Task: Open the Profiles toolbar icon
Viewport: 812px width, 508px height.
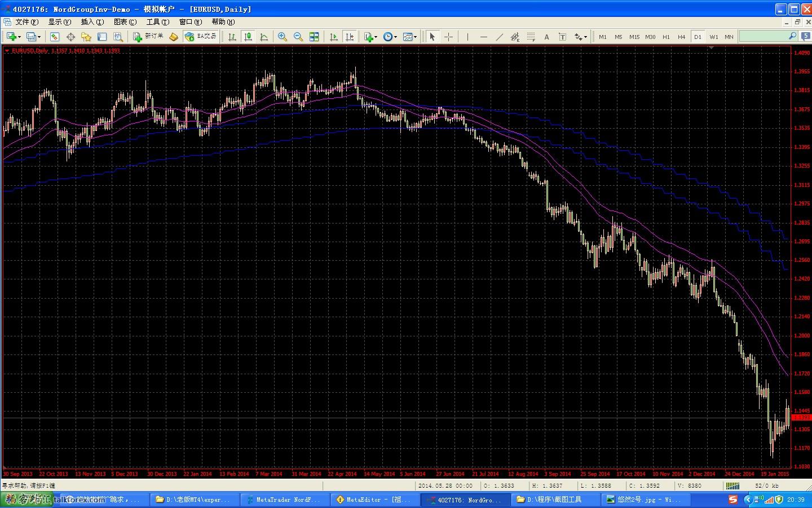Action: [x=31, y=37]
